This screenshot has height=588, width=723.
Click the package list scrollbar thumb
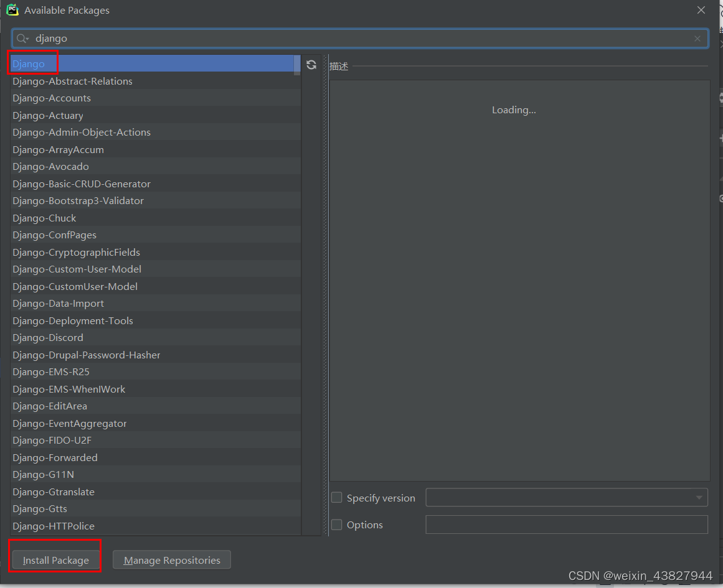297,65
